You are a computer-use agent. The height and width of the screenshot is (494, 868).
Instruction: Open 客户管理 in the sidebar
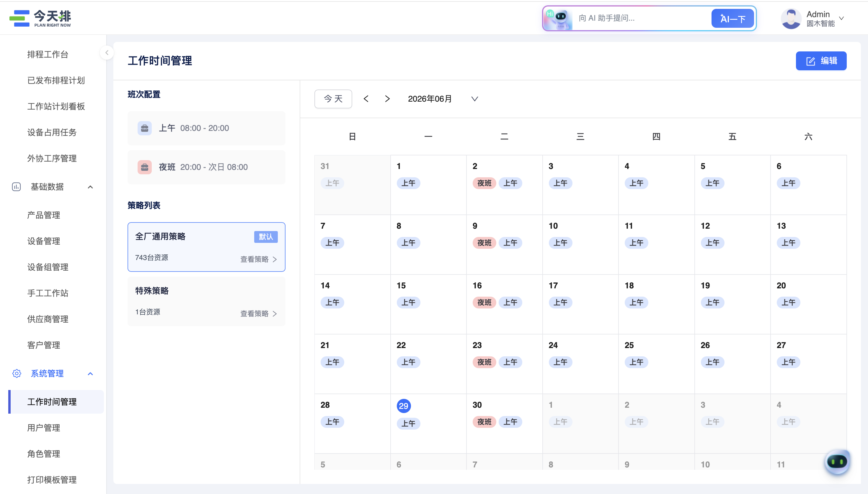coord(44,345)
